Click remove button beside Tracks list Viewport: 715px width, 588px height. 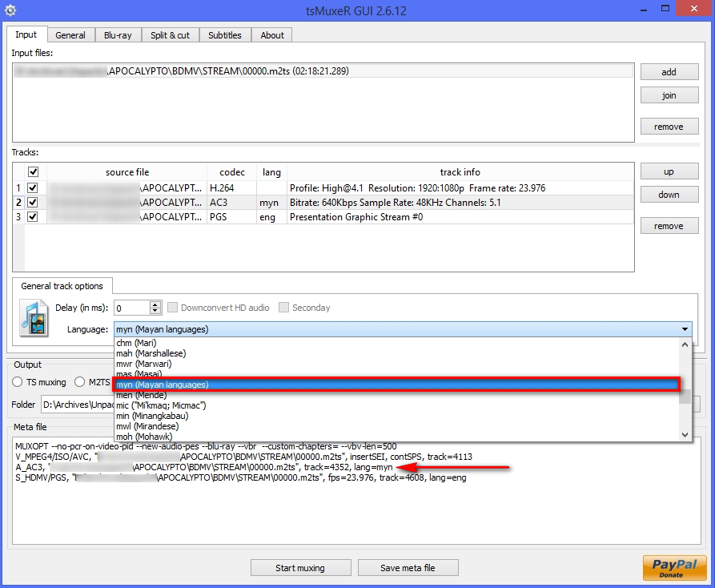[669, 226]
